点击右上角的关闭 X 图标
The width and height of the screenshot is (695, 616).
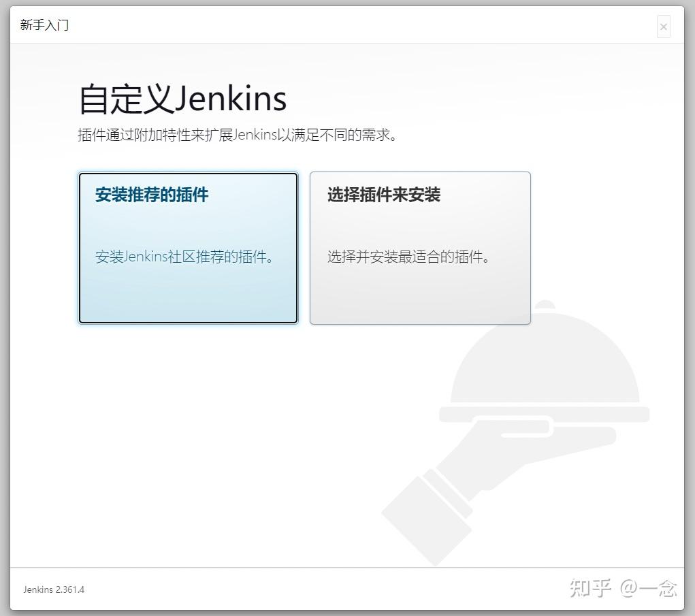[x=663, y=27]
